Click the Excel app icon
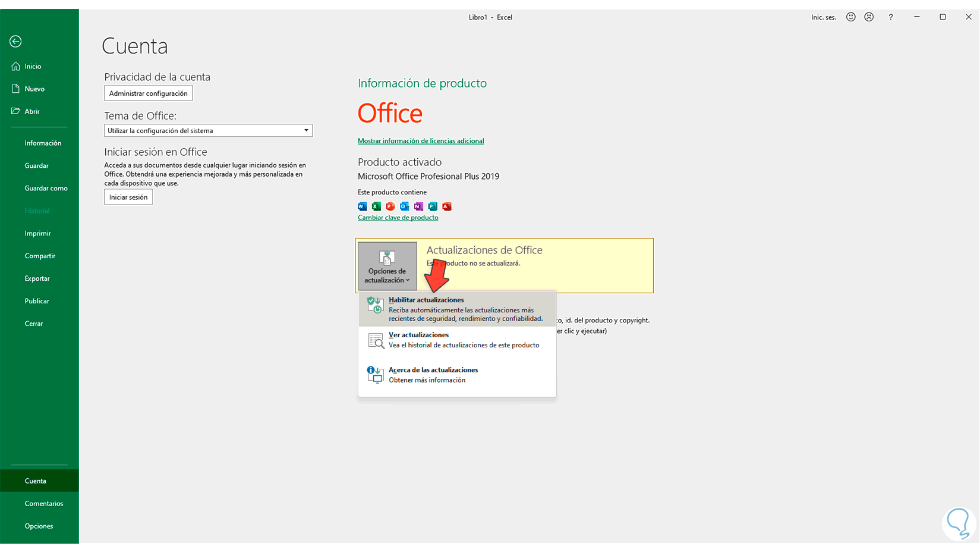This screenshot has width=980, height=552. (376, 206)
